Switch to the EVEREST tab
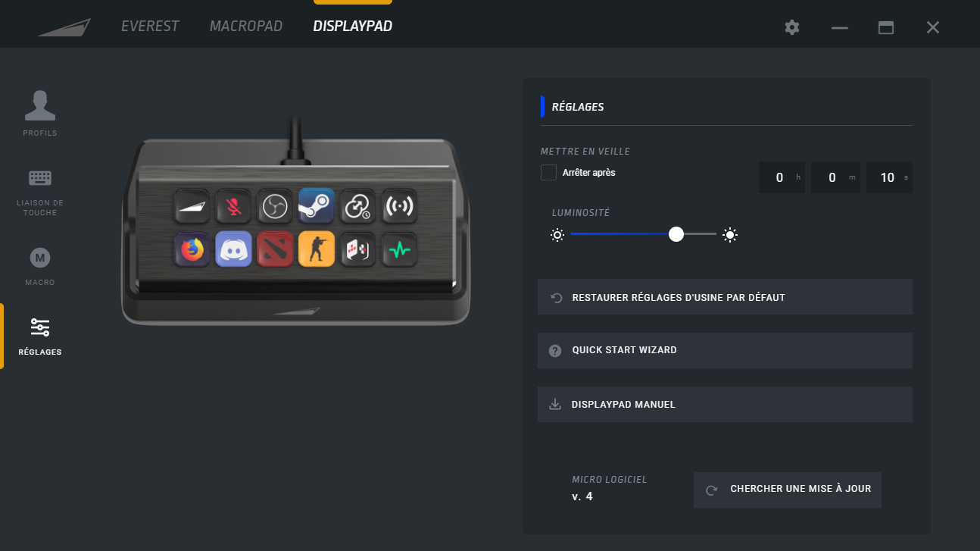 point(150,27)
